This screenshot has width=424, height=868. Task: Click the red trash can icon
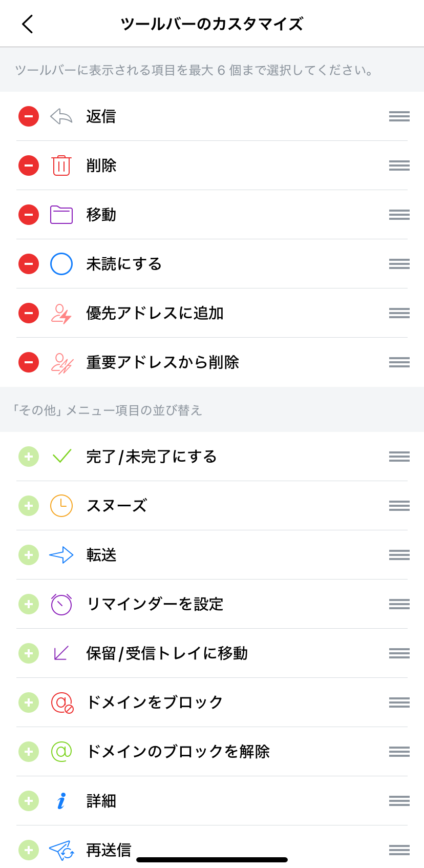pyautogui.click(x=61, y=166)
